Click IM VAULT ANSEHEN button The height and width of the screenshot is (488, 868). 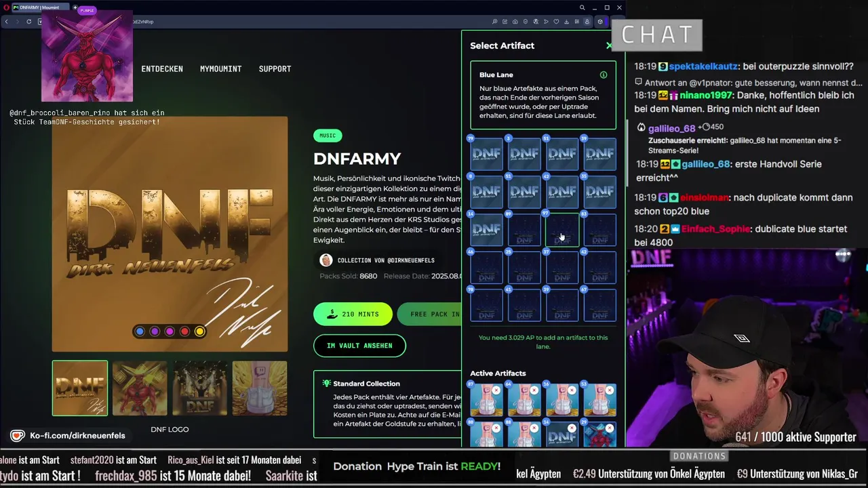(x=359, y=346)
